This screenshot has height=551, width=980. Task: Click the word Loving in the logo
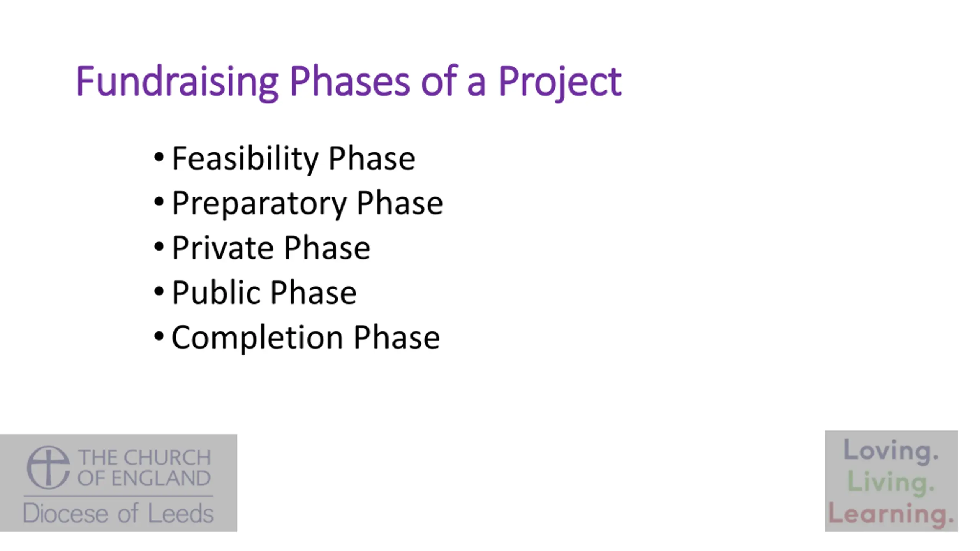891,451
